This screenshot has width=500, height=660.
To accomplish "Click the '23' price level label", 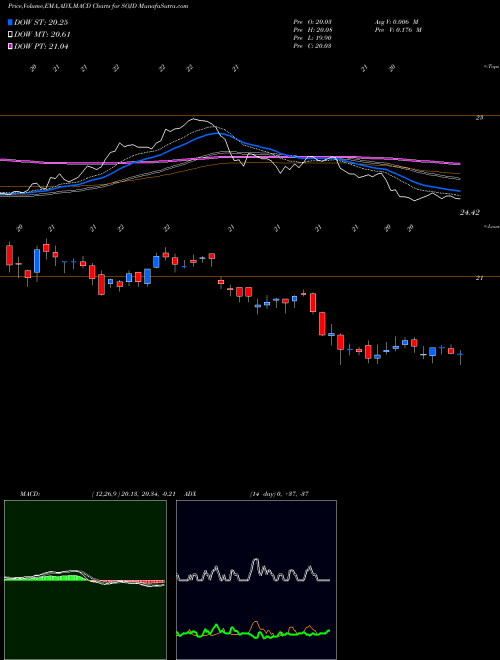I will pos(479,118).
